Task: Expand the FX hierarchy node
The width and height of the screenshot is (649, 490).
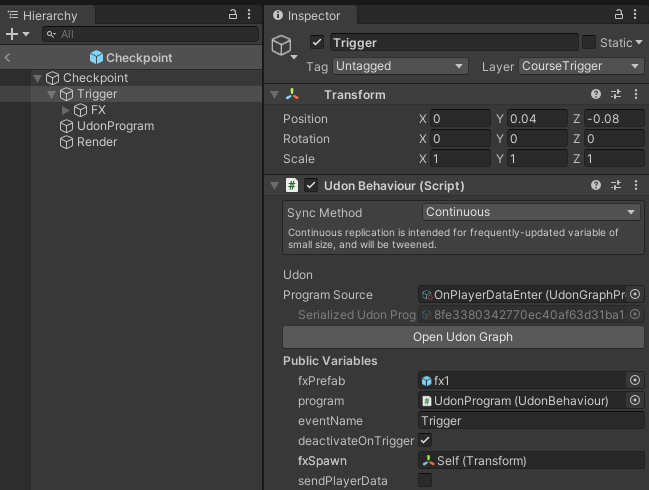Action: click(x=65, y=110)
